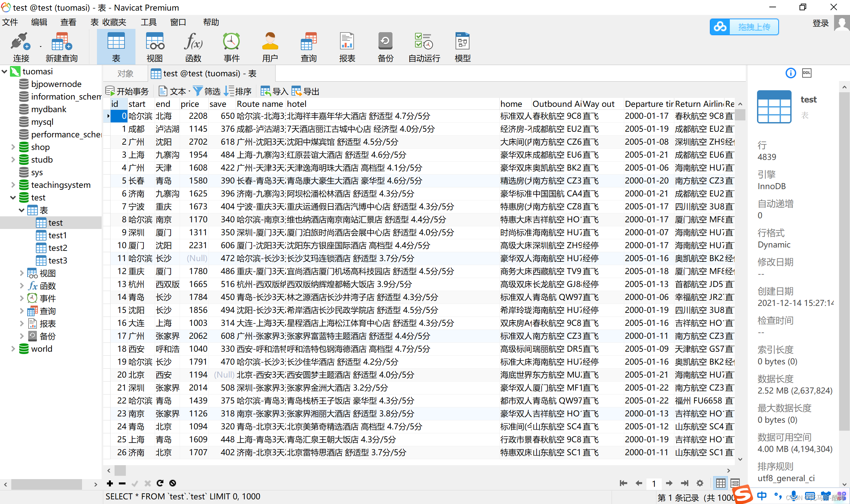Click the 导出 (Export) button

[305, 91]
